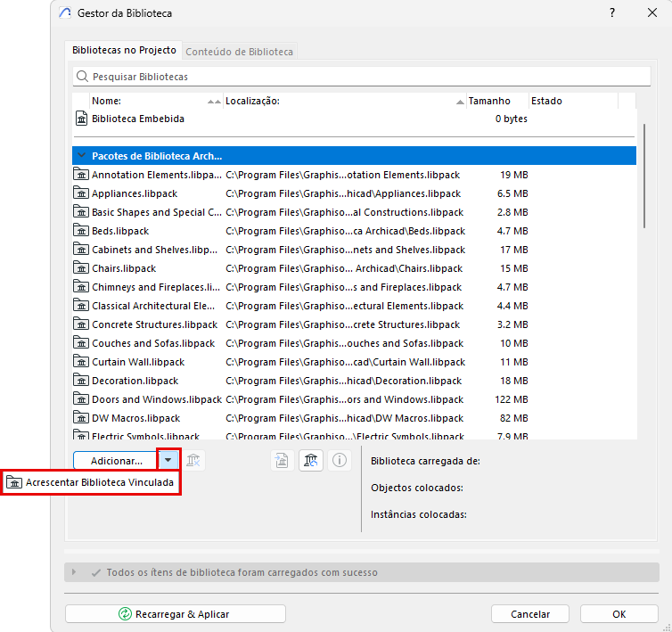Click the Estado column header

573,102
